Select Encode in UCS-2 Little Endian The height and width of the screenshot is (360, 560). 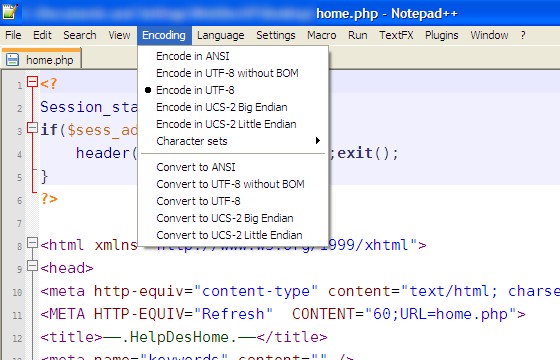click(x=233, y=124)
